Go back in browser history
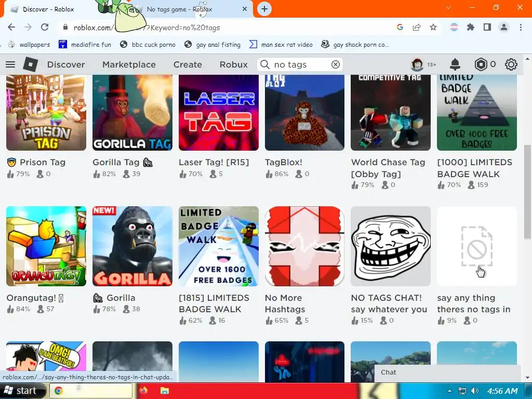The height and width of the screenshot is (399, 532). coord(11,27)
